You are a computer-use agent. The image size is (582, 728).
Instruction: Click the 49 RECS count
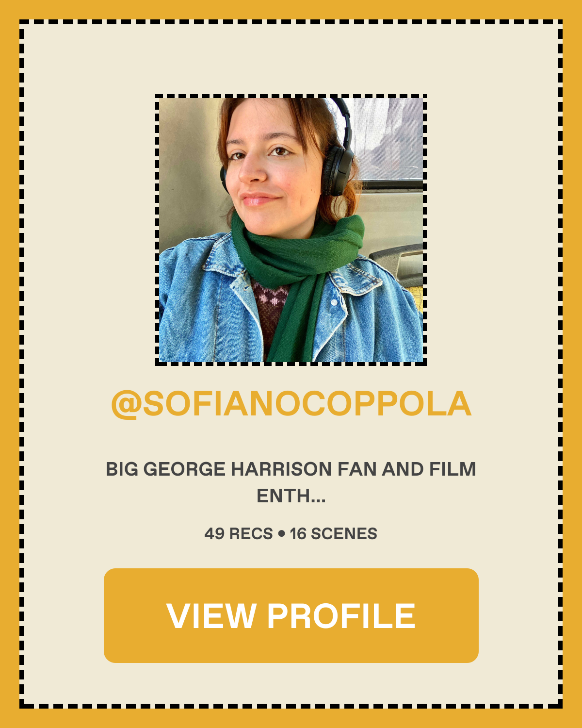coord(239,533)
